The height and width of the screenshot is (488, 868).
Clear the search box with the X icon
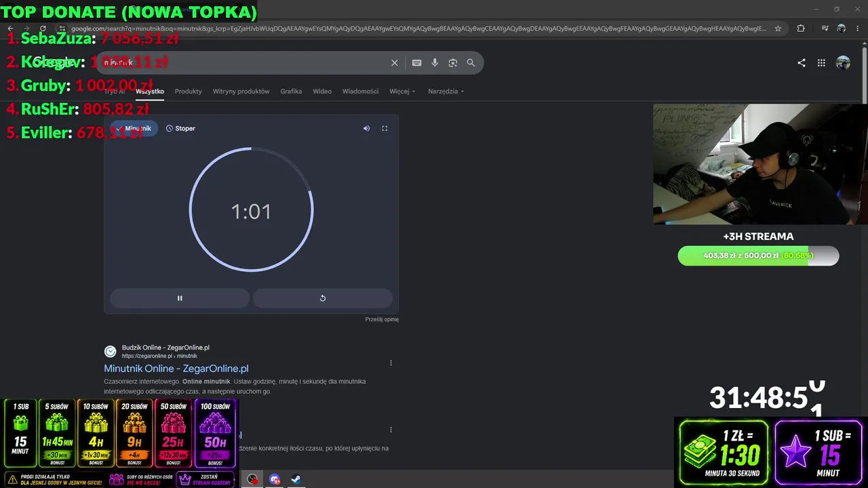tap(395, 63)
